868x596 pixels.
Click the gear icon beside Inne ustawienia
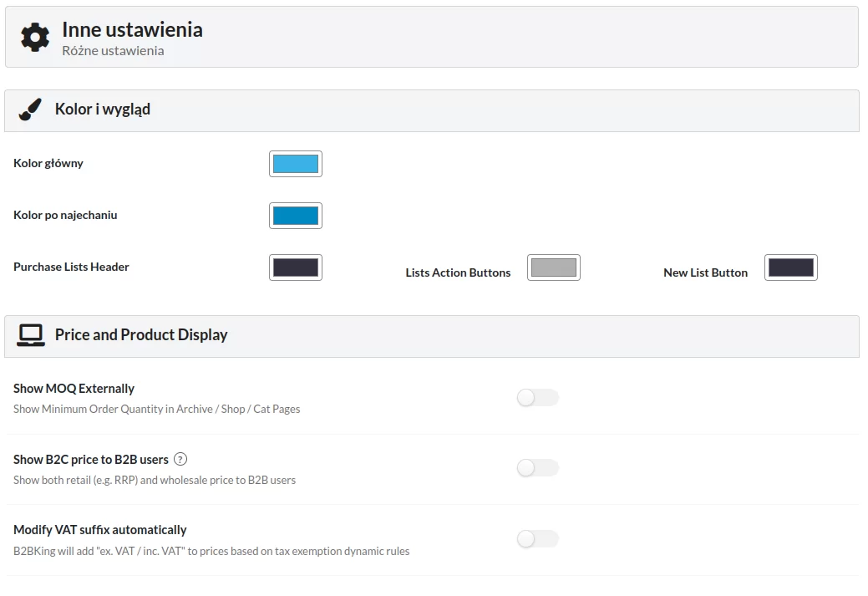[35, 38]
